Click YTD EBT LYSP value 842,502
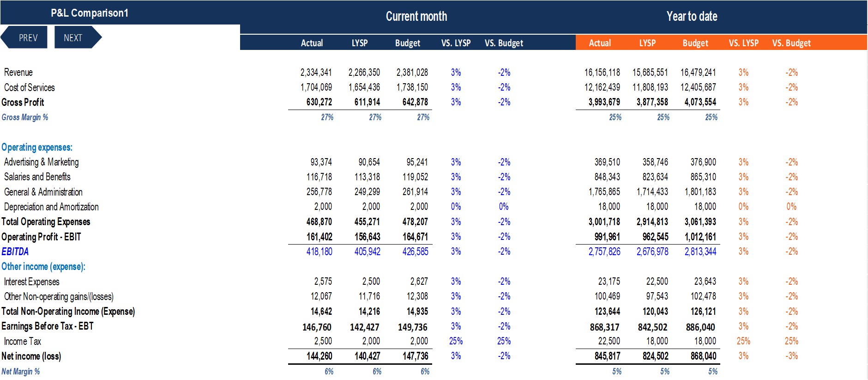This screenshot has height=380, width=868. pyautogui.click(x=652, y=327)
